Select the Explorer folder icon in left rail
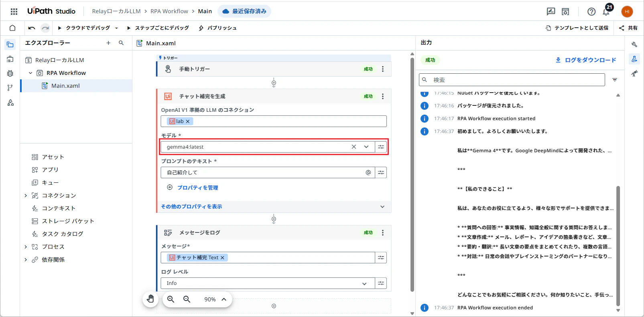Screen dimensions: 644x317 coord(10,44)
